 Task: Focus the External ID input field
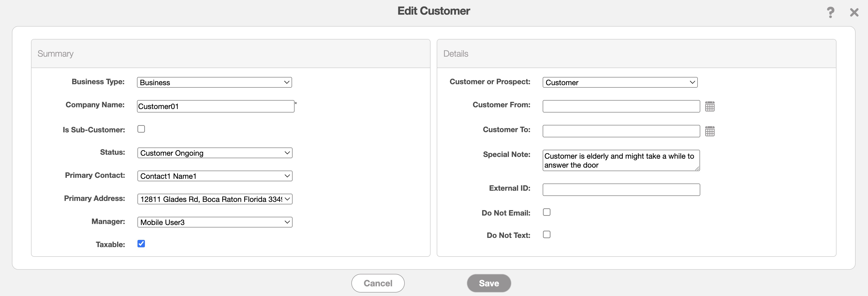point(621,190)
